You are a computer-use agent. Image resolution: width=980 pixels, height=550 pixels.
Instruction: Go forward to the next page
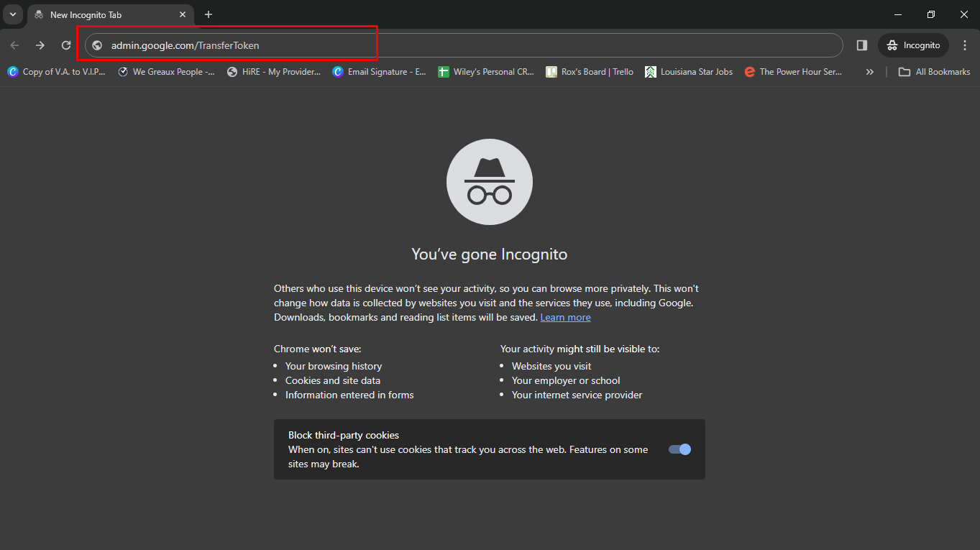coord(40,45)
